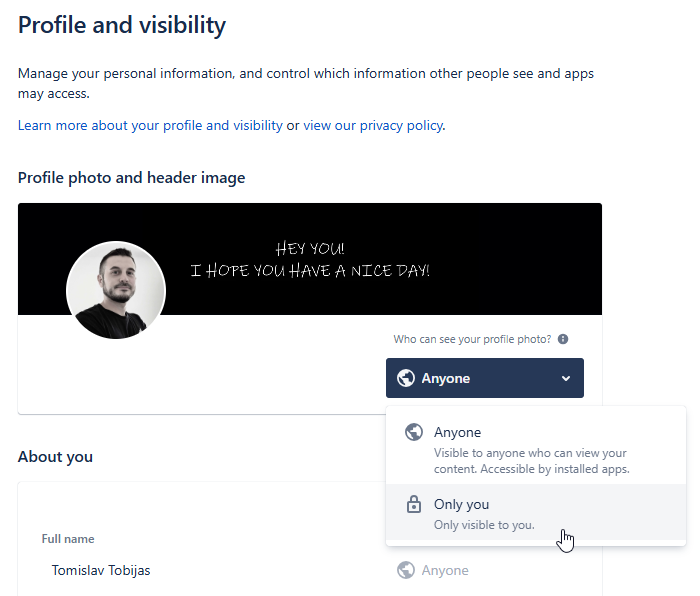Open Learn more about your profile and visibility

pyautogui.click(x=150, y=126)
